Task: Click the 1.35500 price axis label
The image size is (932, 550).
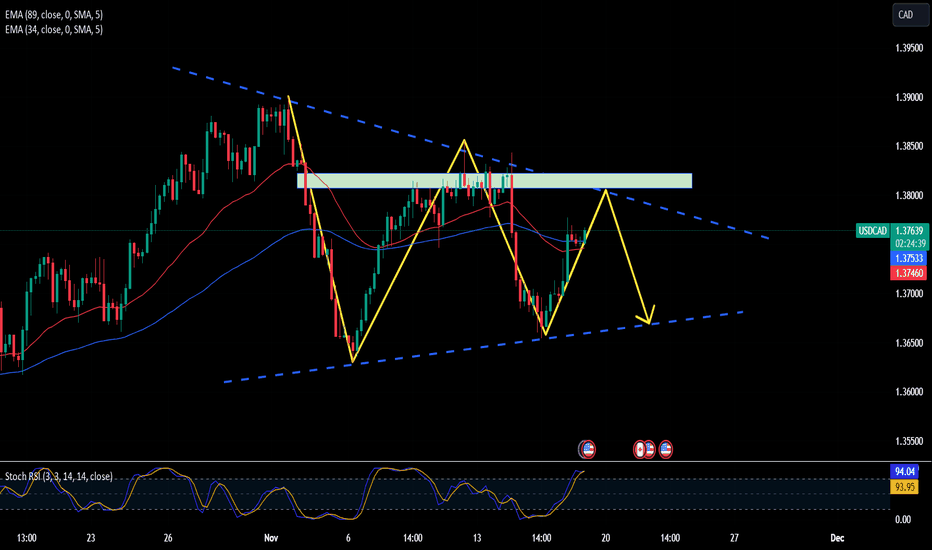Action: (909, 441)
